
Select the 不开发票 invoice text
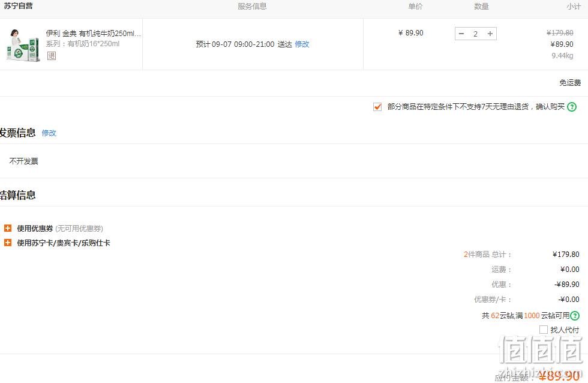click(x=23, y=161)
